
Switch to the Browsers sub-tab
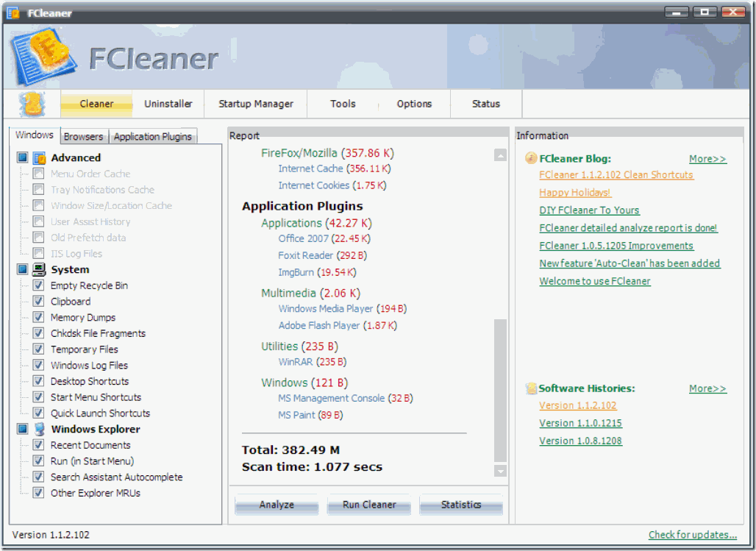tap(83, 137)
